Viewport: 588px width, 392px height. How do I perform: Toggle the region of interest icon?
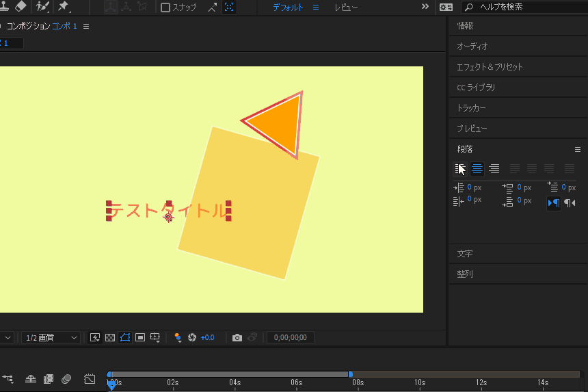coord(140,337)
